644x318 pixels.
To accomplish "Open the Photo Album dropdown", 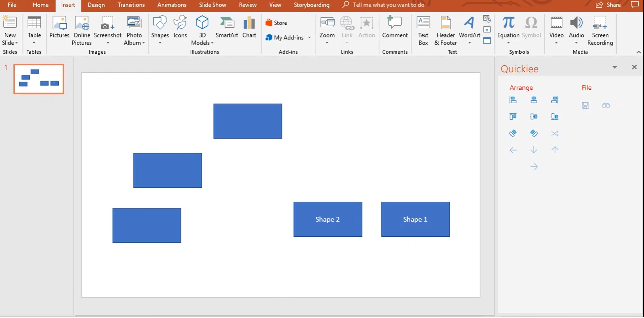I will click(144, 43).
